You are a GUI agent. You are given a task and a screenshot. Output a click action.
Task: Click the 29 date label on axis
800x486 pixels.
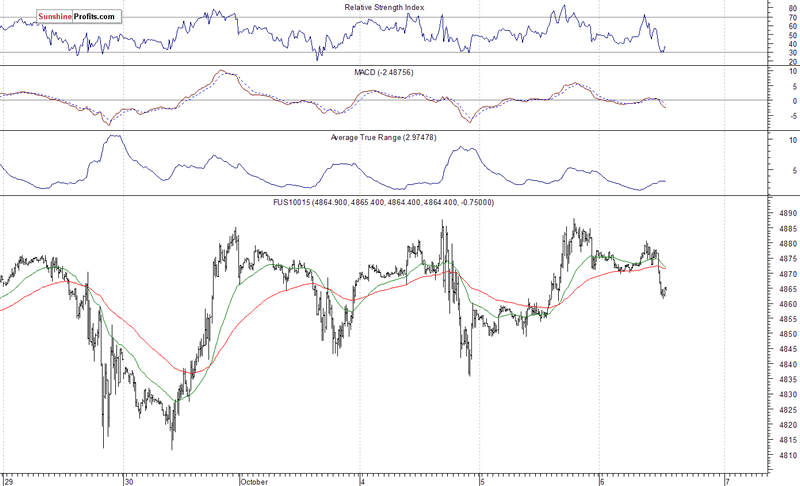tap(9, 481)
